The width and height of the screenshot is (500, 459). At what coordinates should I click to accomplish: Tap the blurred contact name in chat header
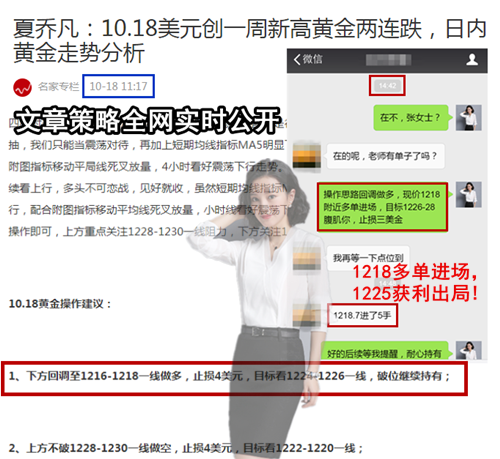388,60
